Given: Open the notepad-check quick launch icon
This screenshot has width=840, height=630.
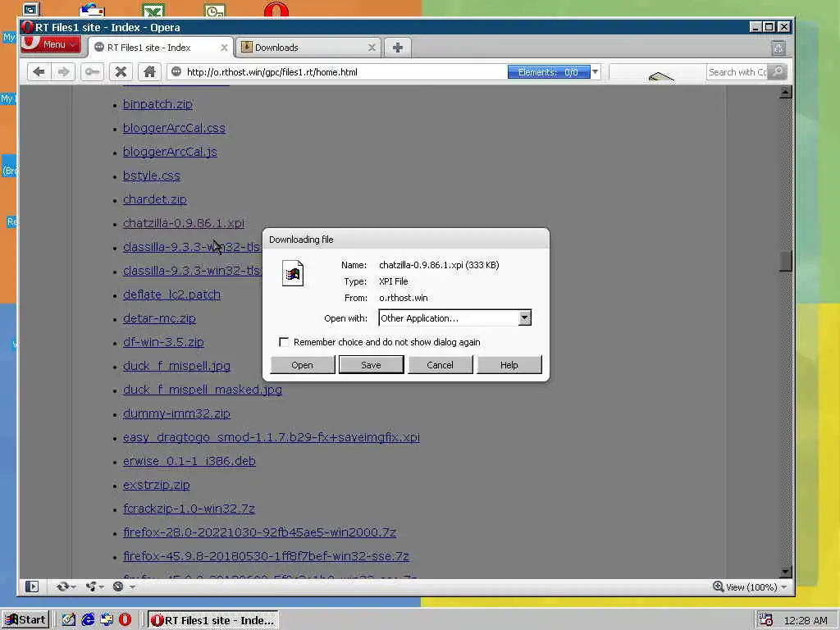Looking at the screenshot, I should point(69,620).
